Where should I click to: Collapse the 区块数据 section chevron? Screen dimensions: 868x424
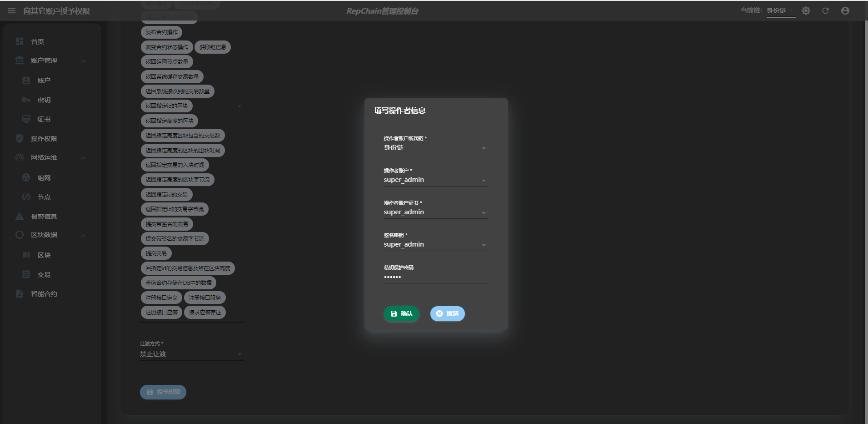click(84, 236)
